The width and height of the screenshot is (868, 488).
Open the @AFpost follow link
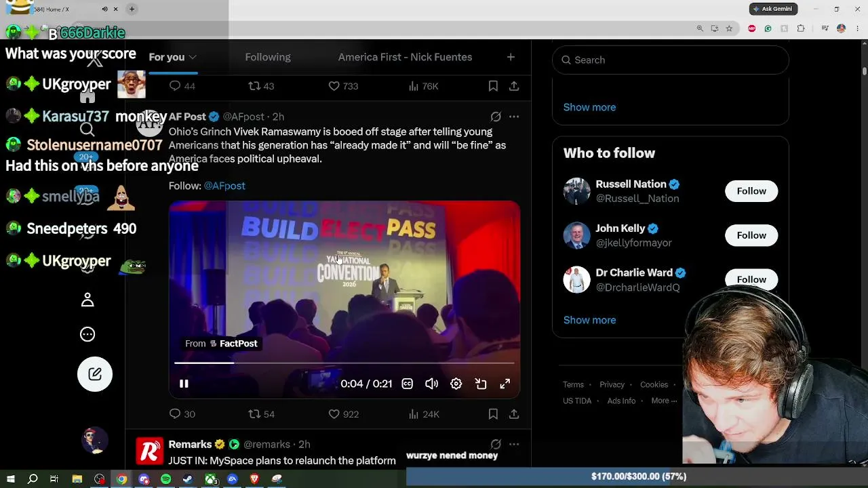pos(224,186)
